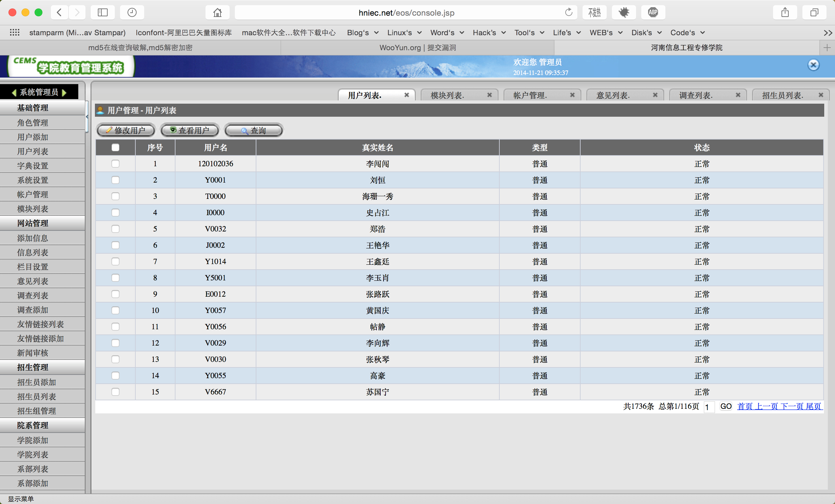Click the 查看用户 button
835x504 pixels.
pos(190,130)
